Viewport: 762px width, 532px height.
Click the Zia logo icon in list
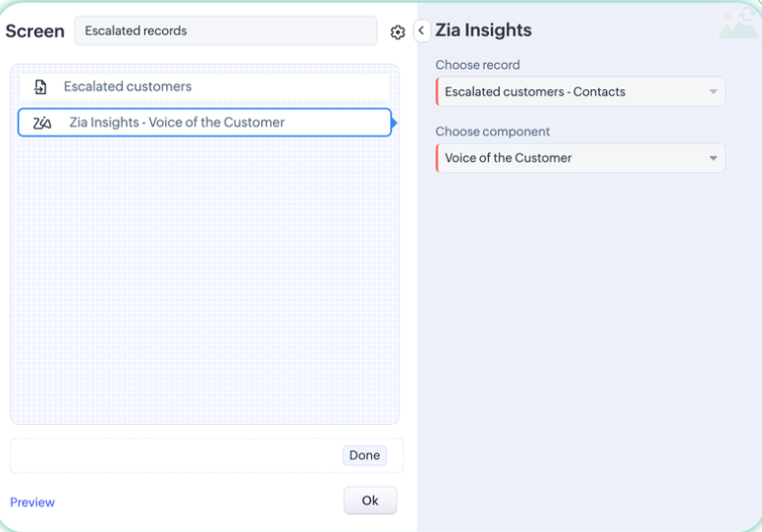pos(42,123)
